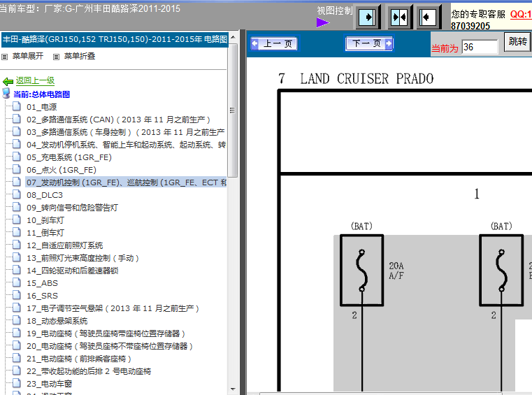The image size is (532, 395).
Task: Open 22_带收起功能的后排 2 号电动座椅
Action: tap(89, 371)
